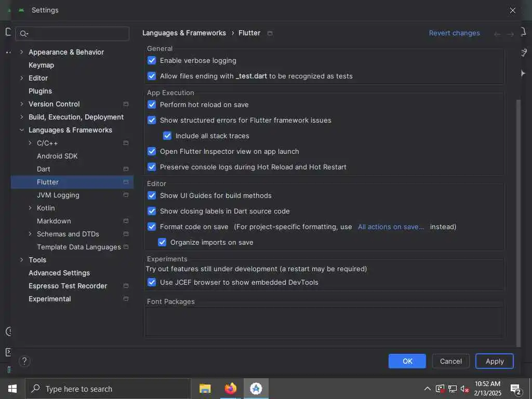Click the back navigation arrow in Settings
The image size is (532, 399).
click(497, 34)
